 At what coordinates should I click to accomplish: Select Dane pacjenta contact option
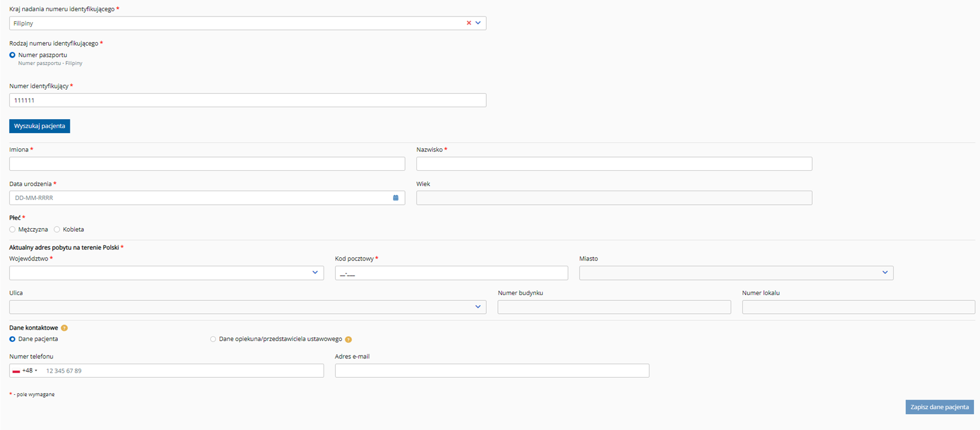coord(12,339)
